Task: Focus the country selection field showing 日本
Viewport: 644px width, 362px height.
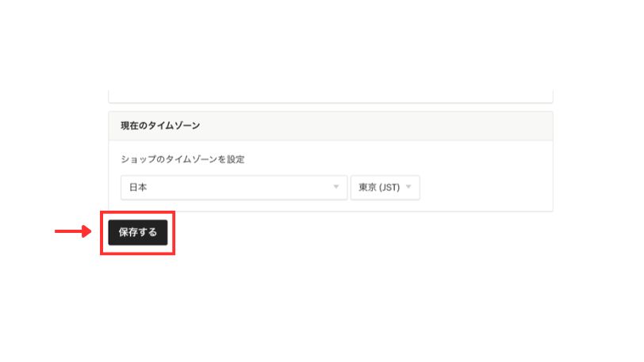Action: point(234,188)
